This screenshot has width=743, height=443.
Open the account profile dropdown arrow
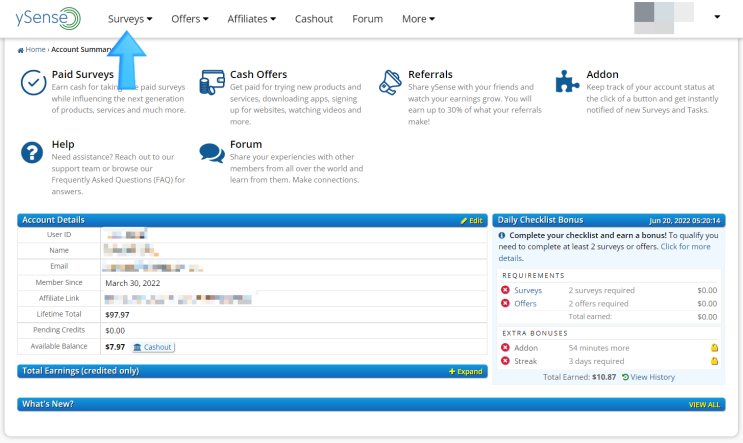tap(717, 17)
